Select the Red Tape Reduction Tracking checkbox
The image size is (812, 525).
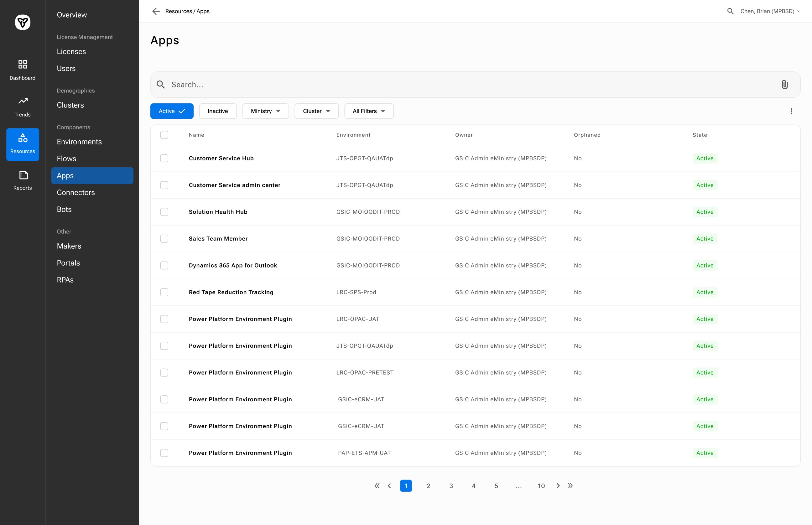pos(164,292)
